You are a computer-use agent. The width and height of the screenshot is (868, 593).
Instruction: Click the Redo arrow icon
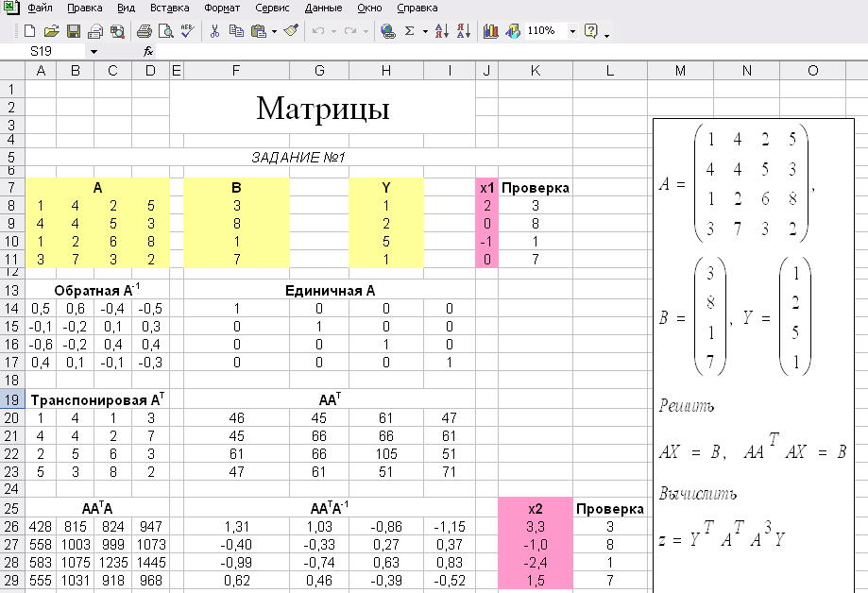(350, 31)
